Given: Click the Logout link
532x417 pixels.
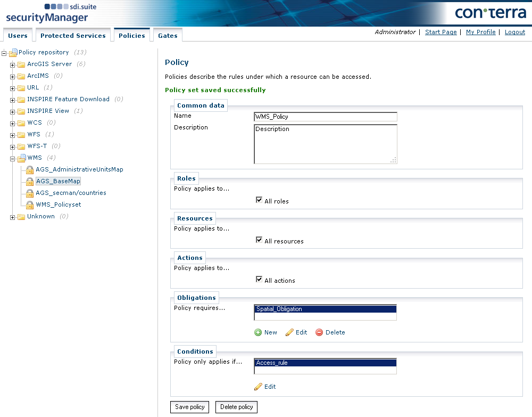Looking at the screenshot, I should tap(514, 32).
